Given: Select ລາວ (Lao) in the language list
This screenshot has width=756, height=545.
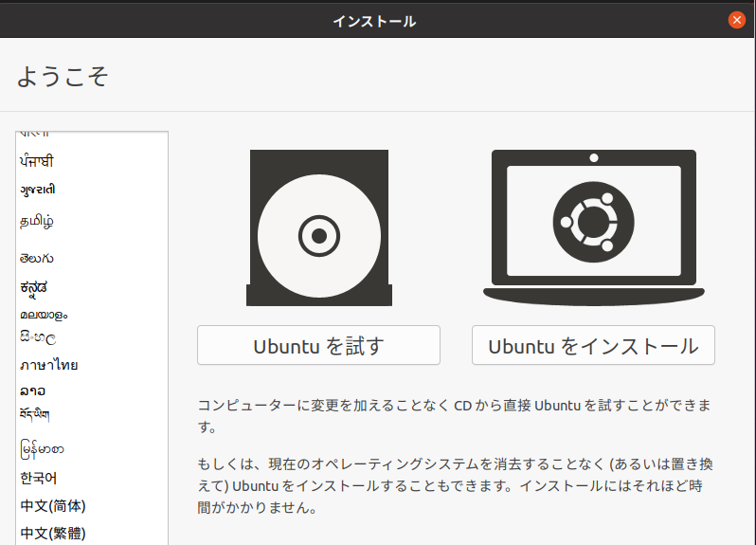Looking at the screenshot, I should (32, 391).
